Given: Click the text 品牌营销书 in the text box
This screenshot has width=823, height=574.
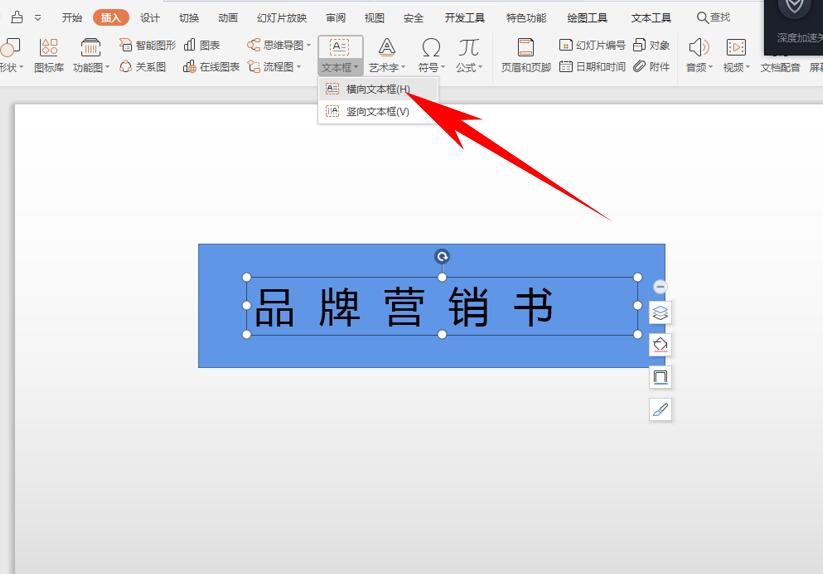Looking at the screenshot, I should point(404,307).
